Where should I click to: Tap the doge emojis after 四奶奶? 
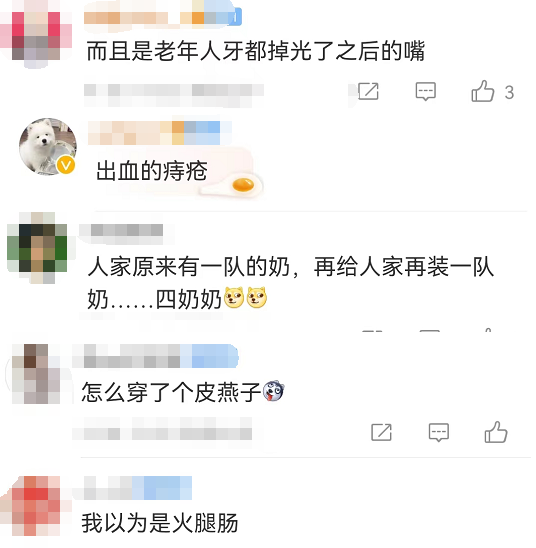[x=245, y=298]
